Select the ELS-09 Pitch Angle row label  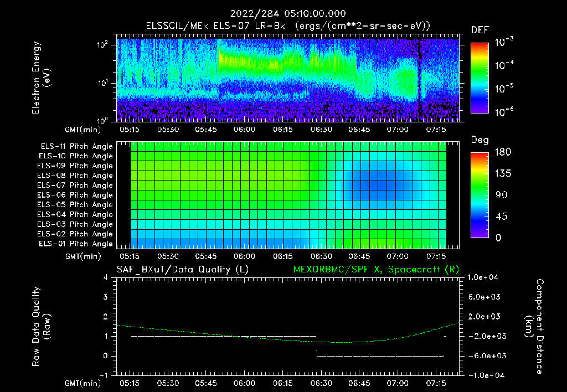75,166
